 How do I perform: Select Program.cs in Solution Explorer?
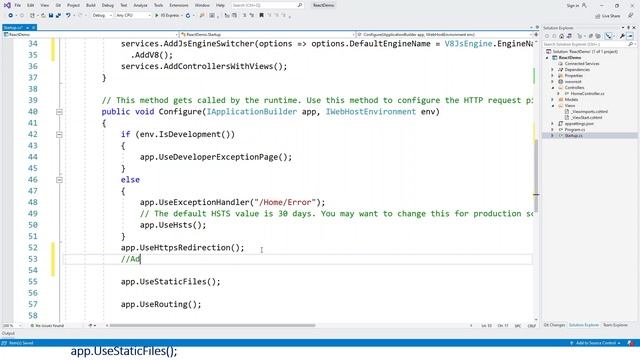point(575,129)
